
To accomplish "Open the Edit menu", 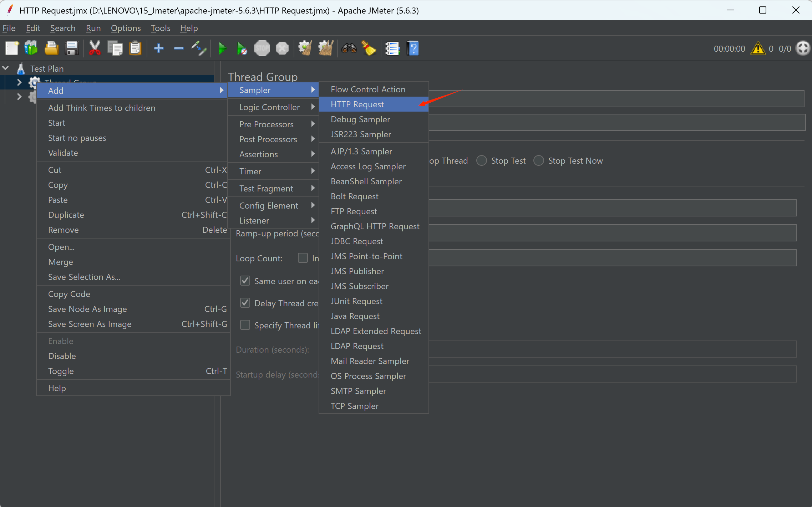I will pyautogui.click(x=33, y=28).
